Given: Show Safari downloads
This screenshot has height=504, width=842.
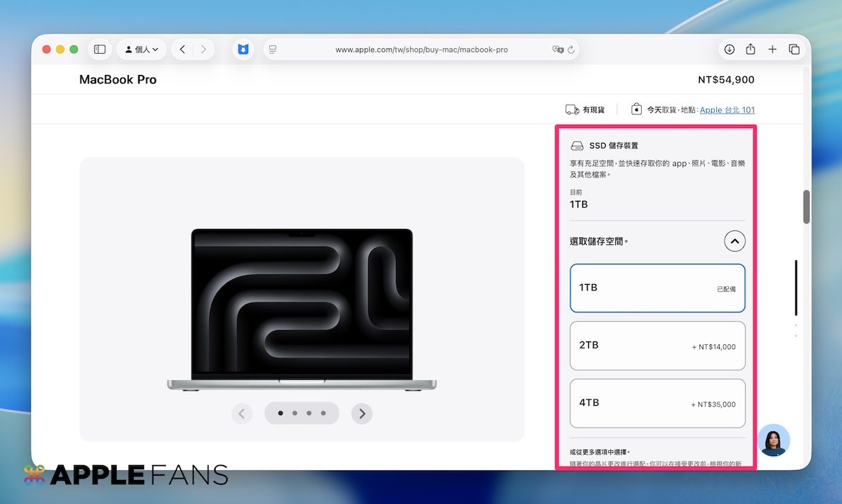Looking at the screenshot, I should tap(730, 49).
